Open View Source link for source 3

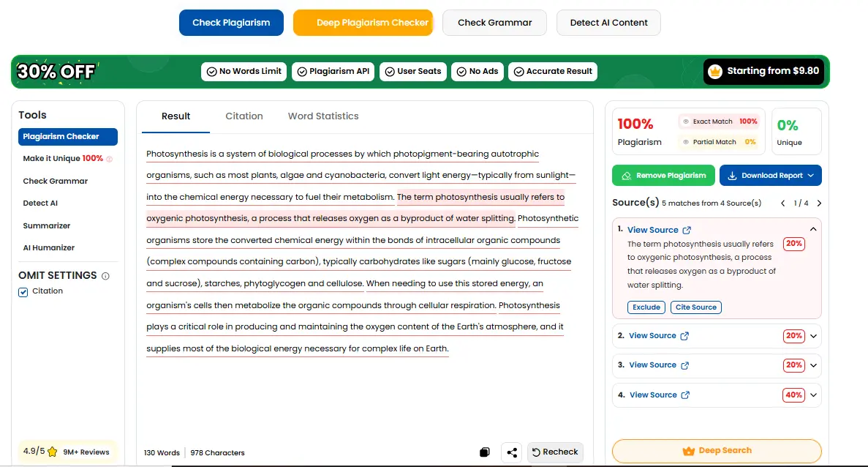653,365
